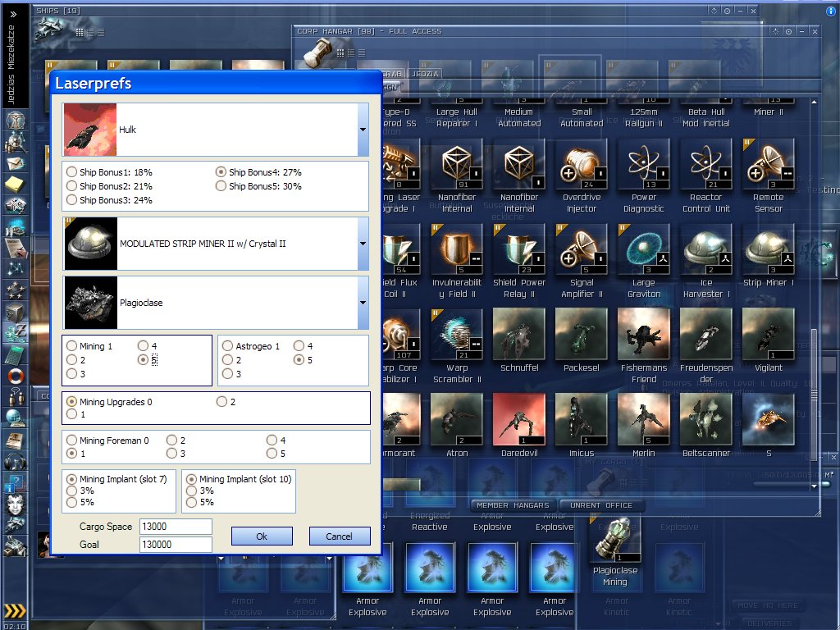The width and height of the screenshot is (840, 630).
Task: Select the Overdrive Injector item in corp hangar
Action: point(582,164)
